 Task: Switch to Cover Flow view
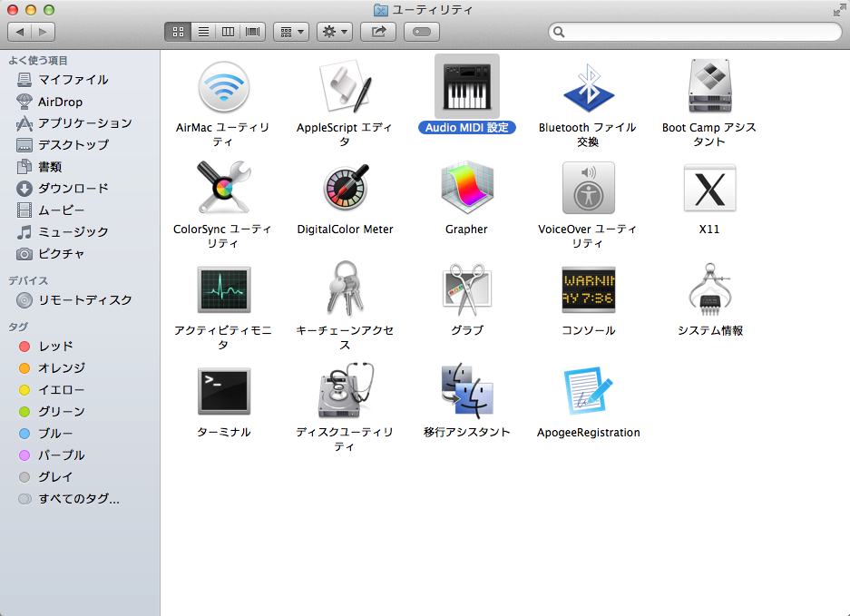coord(252,32)
